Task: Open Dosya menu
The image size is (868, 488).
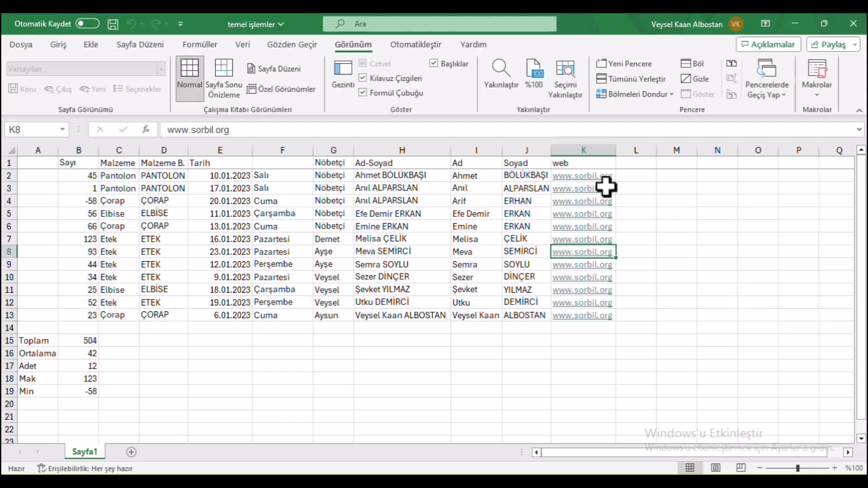Action: tap(21, 44)
